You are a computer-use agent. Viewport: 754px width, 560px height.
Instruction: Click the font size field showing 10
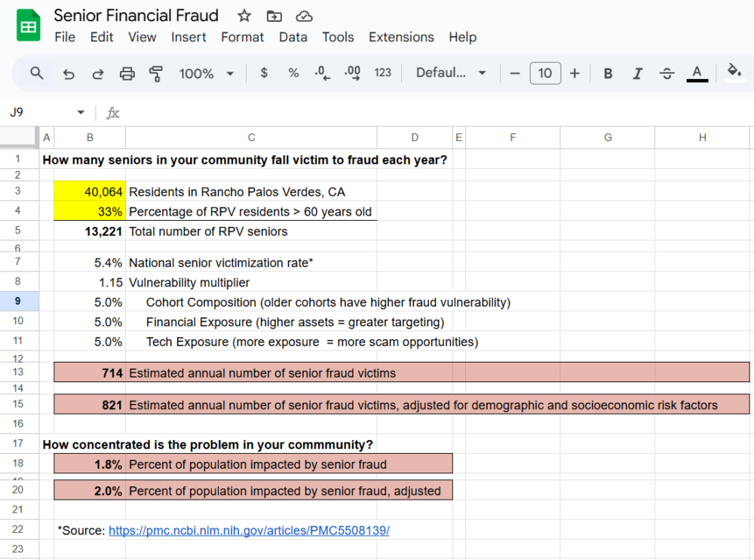click(x=545, y=73)
